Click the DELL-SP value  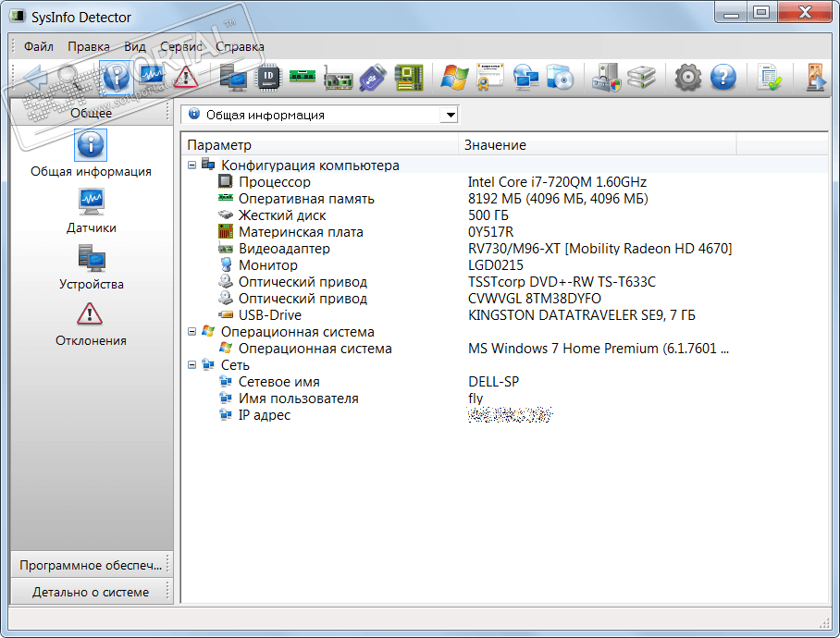pyautogui.click(x=493, y=382)
